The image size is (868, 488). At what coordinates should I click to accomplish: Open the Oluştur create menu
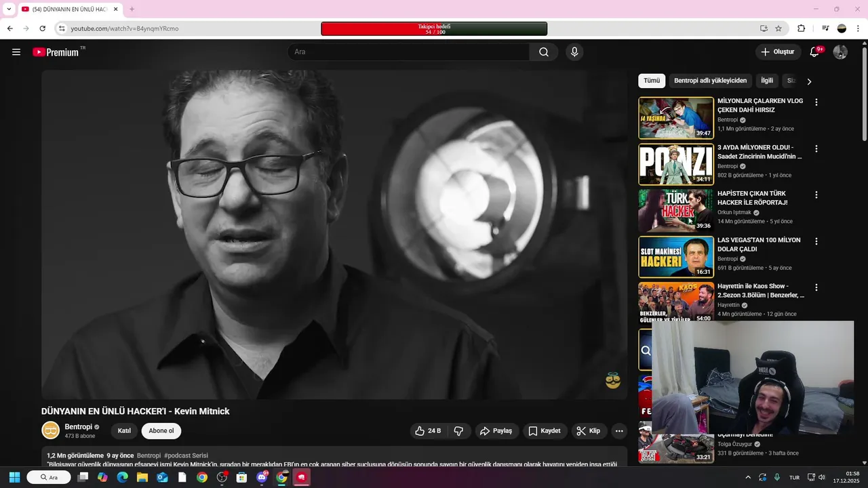pos(778,52)
